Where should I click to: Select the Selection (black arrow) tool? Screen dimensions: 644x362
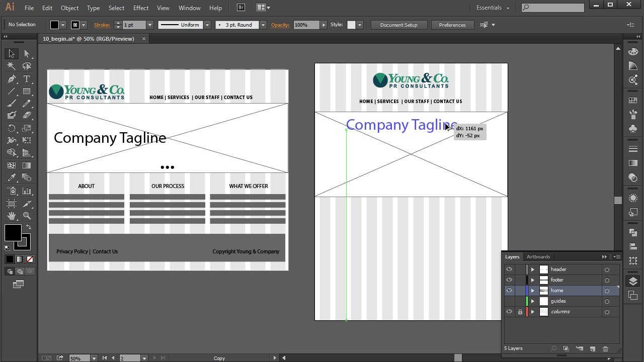click(12, 54)
